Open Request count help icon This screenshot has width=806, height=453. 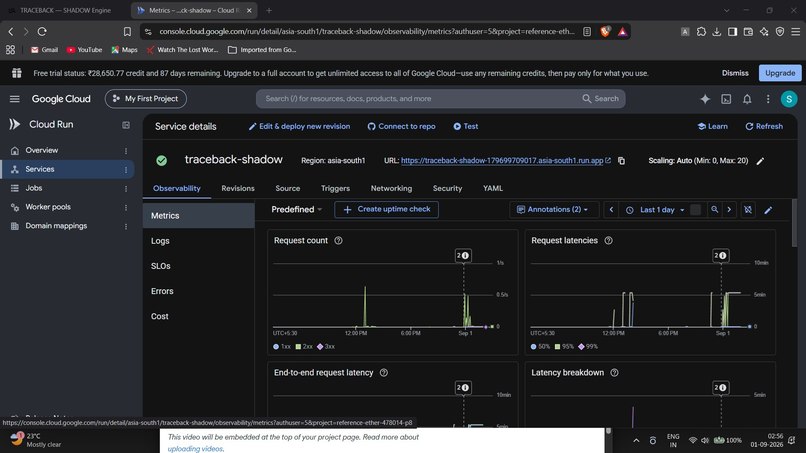coord(338,240)
